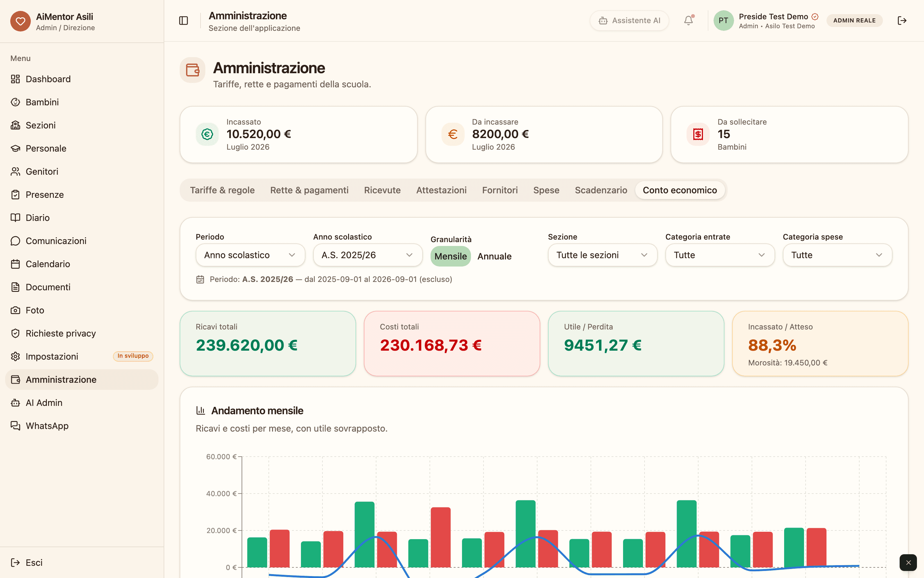Click the AiMentor Asili heart logo
The image size is (924, 578).
coord(20,21)
